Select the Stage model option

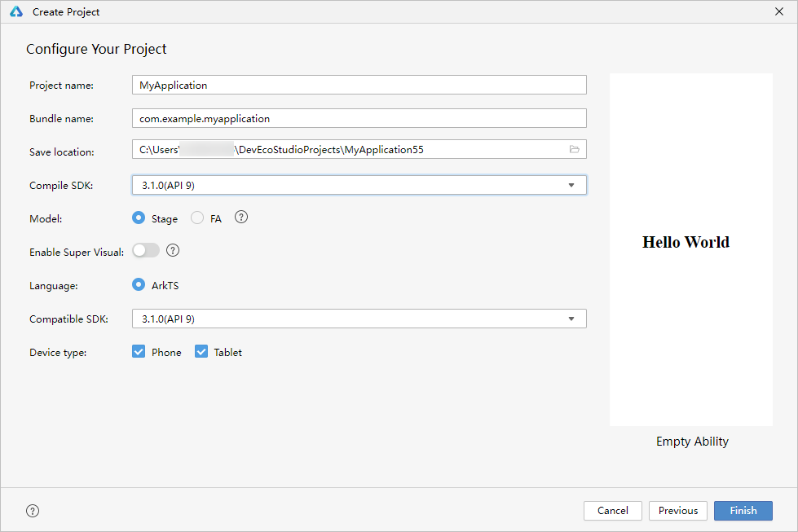coord(138,218)
